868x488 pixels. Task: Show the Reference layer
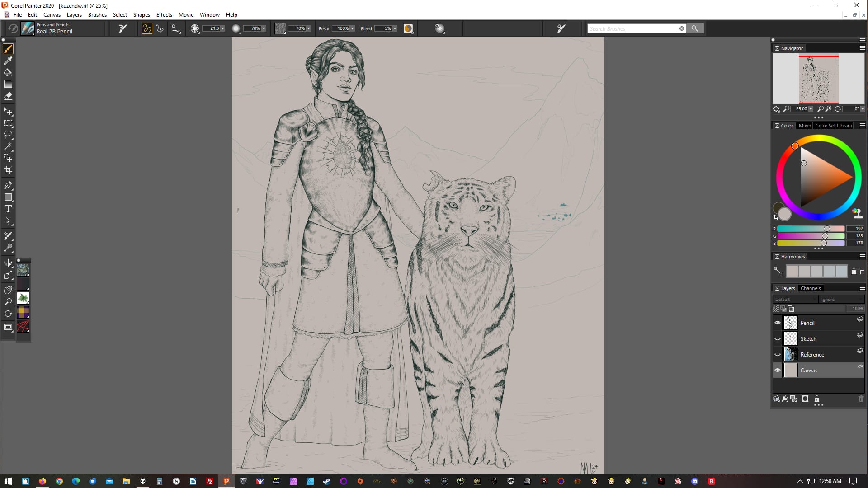[x=778, y=354]
